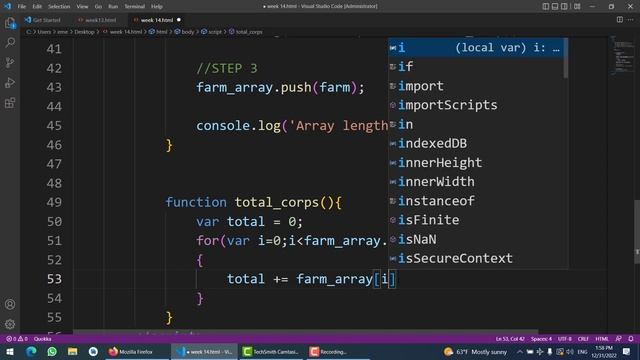Toggle primary side bar layout icon
Image resolution: width=640 pixels, height=360 pixels.
546,6
